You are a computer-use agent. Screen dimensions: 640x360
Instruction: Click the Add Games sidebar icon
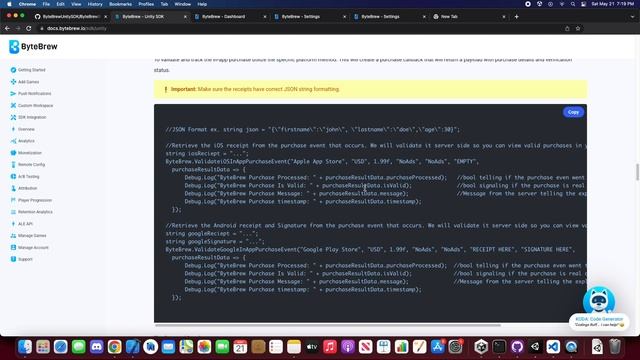(x=13, y=82)
